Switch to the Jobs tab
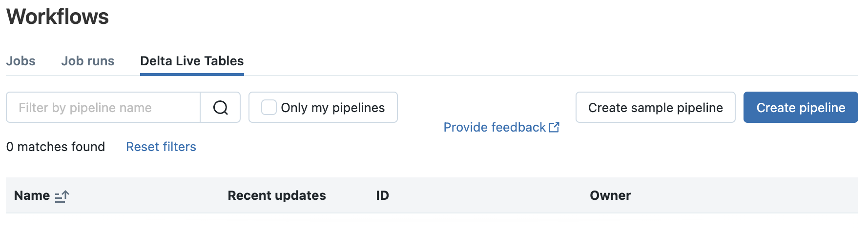868x231 pixels. (21, 61)
